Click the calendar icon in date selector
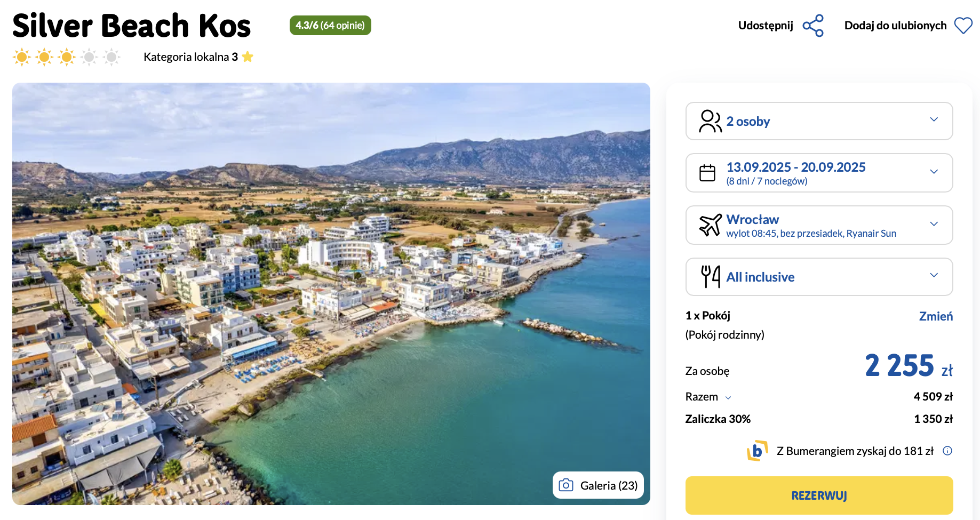The image size is (980, 520). point(707,173)
